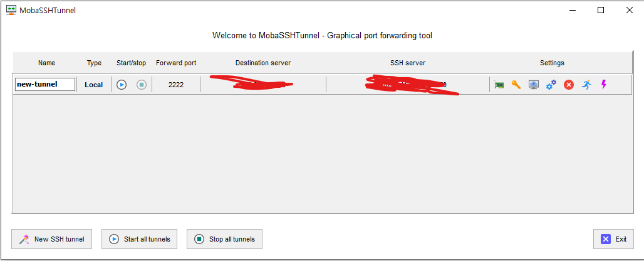Open the green network card settings icon
644x261 pixels.
(499, 85)
